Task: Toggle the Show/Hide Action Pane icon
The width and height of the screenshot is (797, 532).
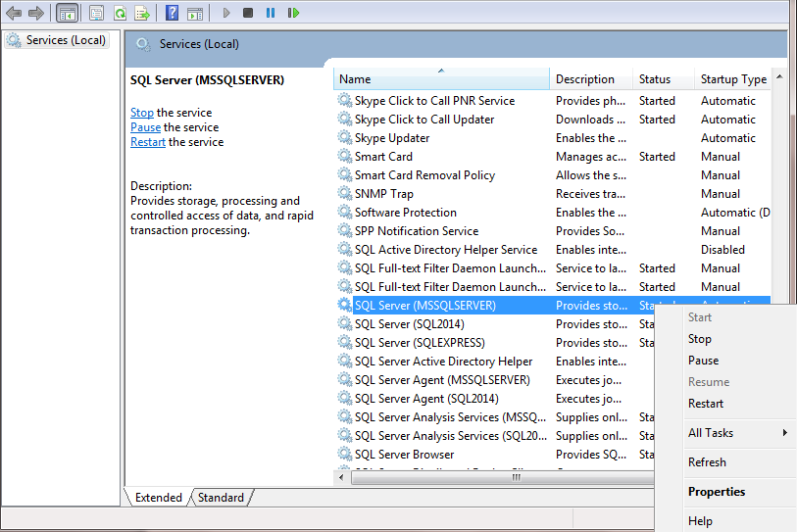Action: 195,13
